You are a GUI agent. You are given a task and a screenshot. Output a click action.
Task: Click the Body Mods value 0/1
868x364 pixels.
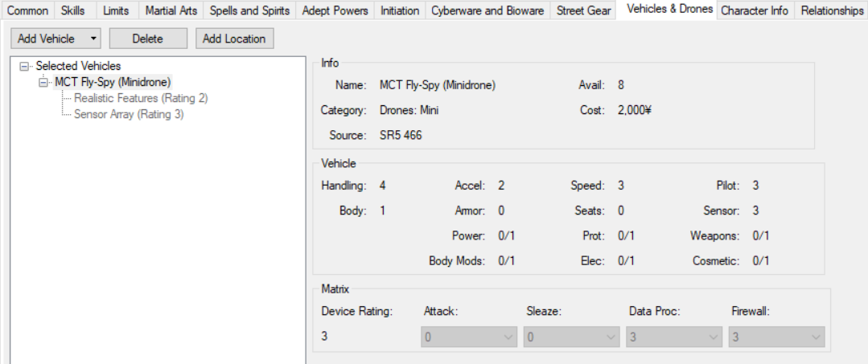(507, 261)
